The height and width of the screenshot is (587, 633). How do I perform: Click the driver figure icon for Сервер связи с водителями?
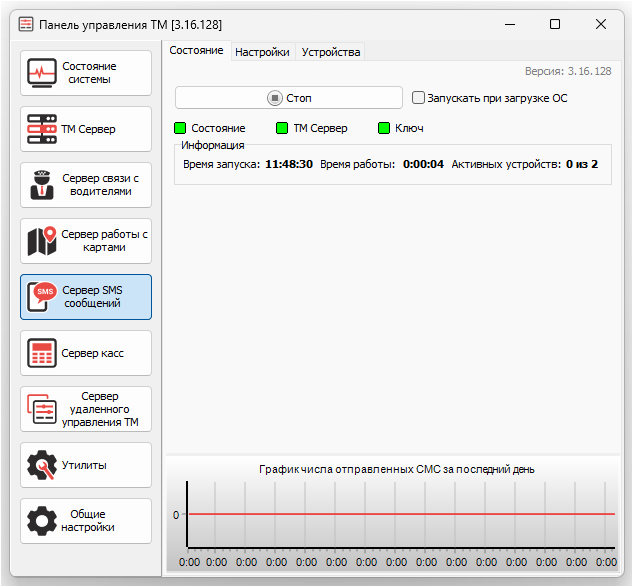pos(42,185)
